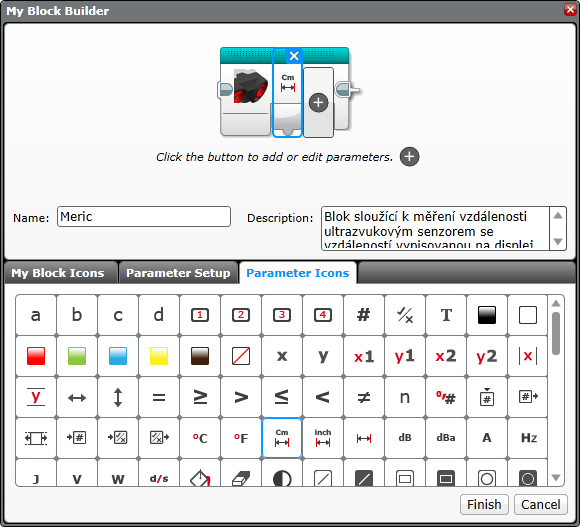The height and width of the screenshot is (527, 580).
Task: Click the Cancel button
Action: pos(541,504)
